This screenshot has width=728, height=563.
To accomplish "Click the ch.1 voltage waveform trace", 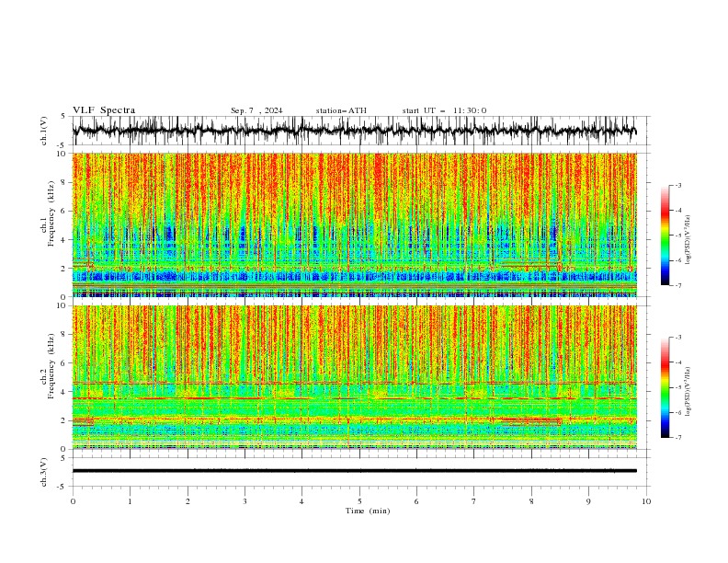I will click(355, 131).
